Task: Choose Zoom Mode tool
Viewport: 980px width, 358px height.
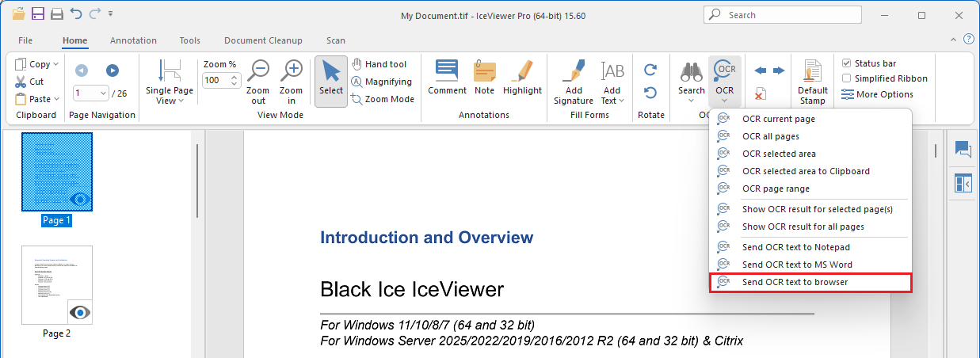Action: point(383,99)
